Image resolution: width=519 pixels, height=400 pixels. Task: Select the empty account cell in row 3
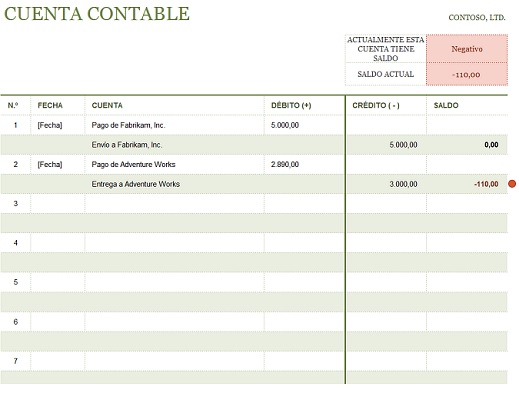[x=174, y=204]
